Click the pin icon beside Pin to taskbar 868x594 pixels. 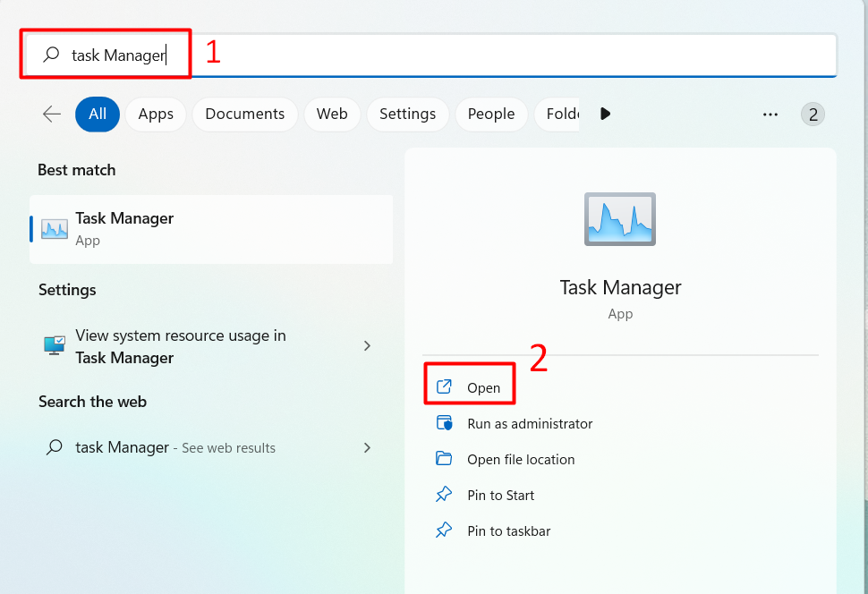(444, 530)
